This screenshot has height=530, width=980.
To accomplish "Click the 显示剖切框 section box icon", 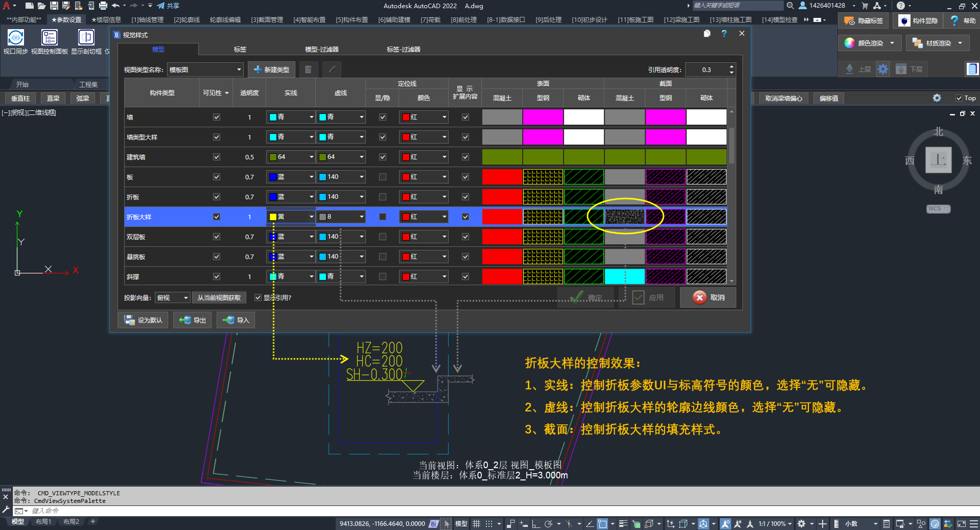I will pyautogui.click(x=86, y=38).
